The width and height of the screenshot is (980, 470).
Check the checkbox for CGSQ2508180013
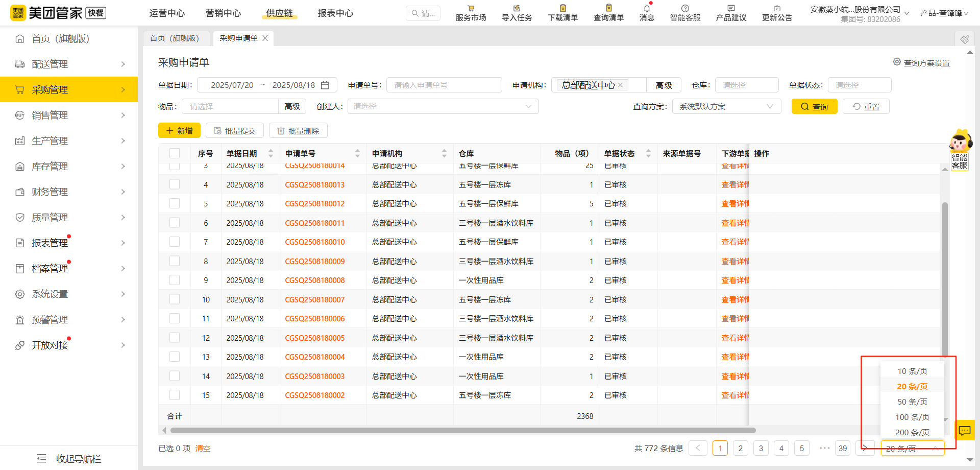[x=175, y=184]
